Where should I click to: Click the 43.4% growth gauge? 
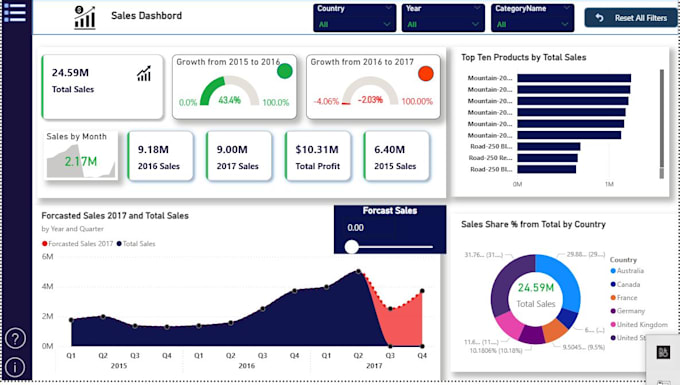tap(229, 91)
